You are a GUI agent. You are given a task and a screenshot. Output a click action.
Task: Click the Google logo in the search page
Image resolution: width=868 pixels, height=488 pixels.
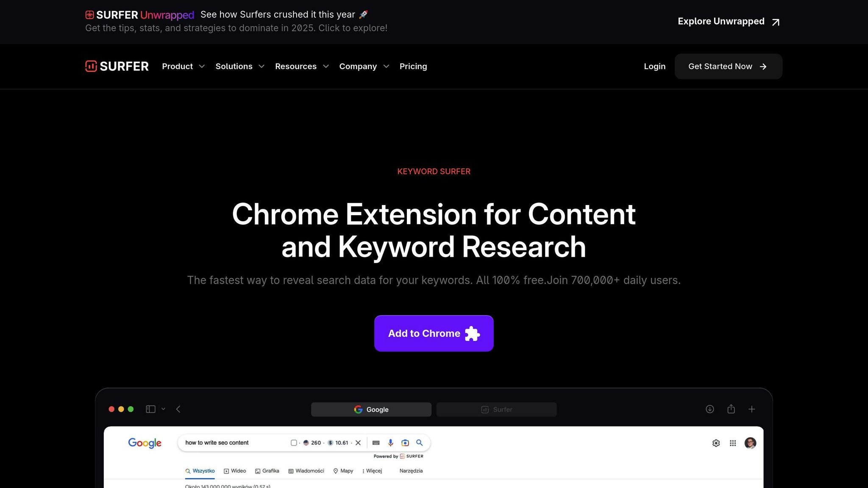point(145,443)
